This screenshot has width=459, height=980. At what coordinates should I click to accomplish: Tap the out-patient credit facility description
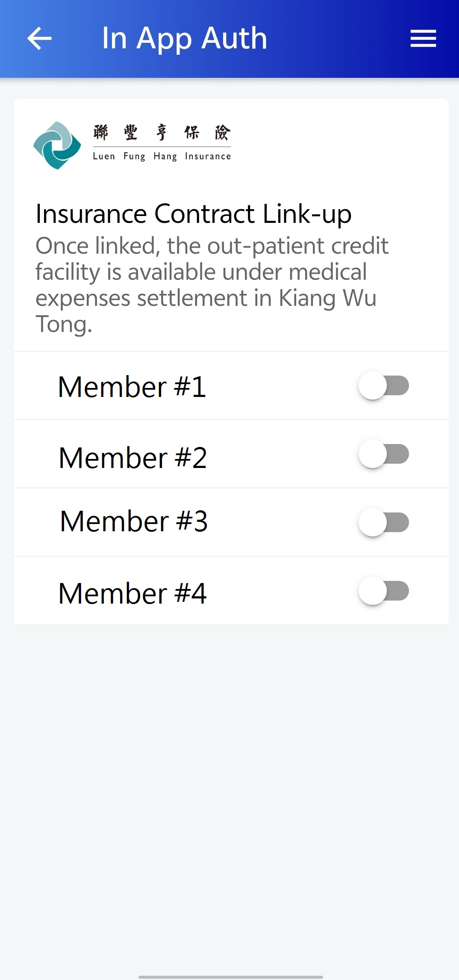(212, 284)
